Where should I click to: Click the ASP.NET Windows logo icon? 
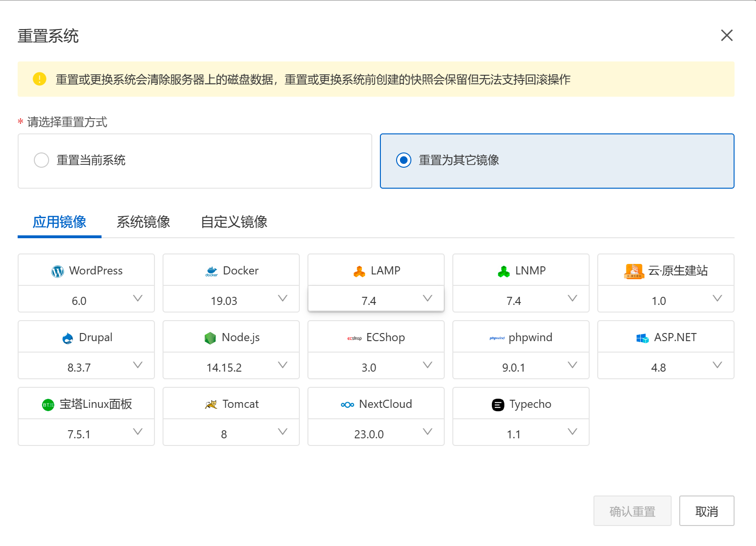pos(643,338)
